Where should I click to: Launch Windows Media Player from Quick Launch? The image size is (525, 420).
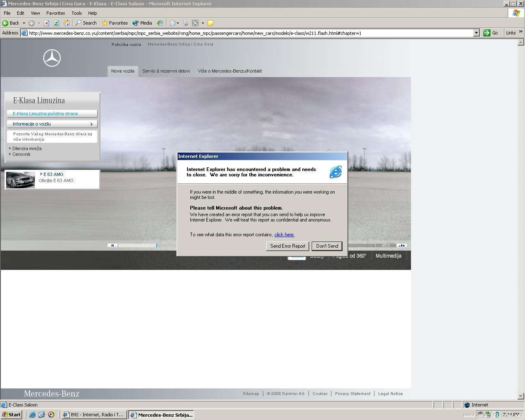[51, 415]
